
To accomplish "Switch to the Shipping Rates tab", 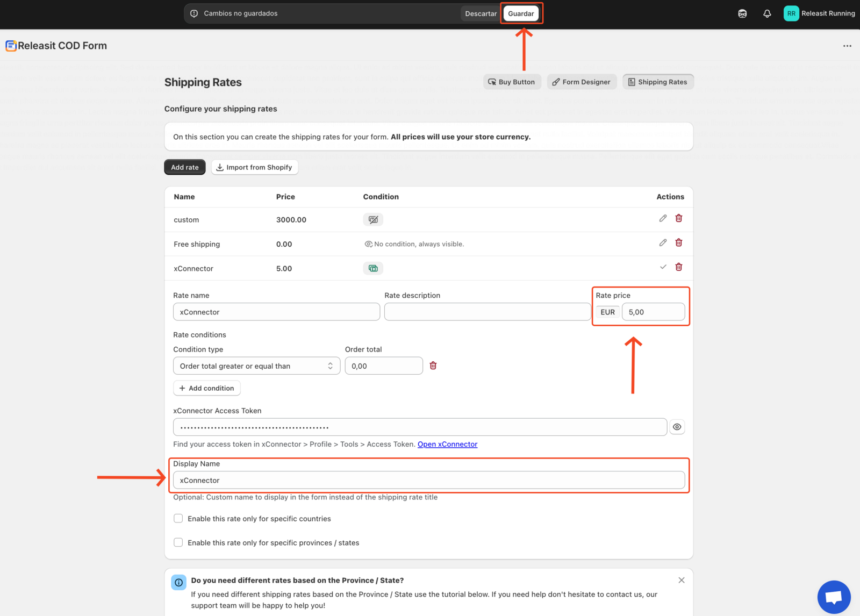I will click(x=658, y=82).
